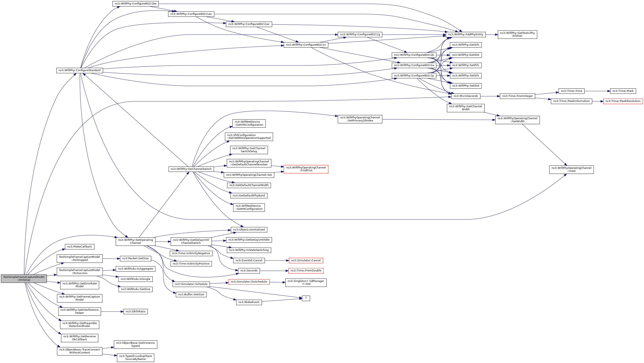Select the ns3::TypeId::LookupTraceSourceByName node
The image size is (644, 363).
tap(135, 358)
